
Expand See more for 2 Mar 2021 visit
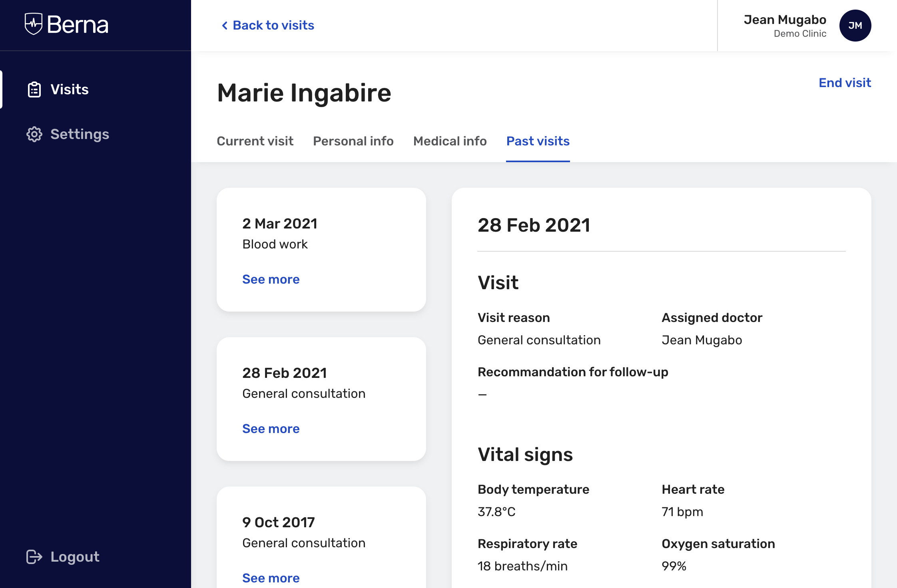tap(271, 279)
